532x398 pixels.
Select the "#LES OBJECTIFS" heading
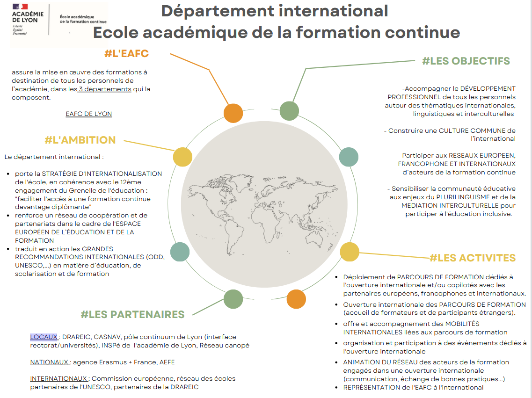tap(466, 61)
